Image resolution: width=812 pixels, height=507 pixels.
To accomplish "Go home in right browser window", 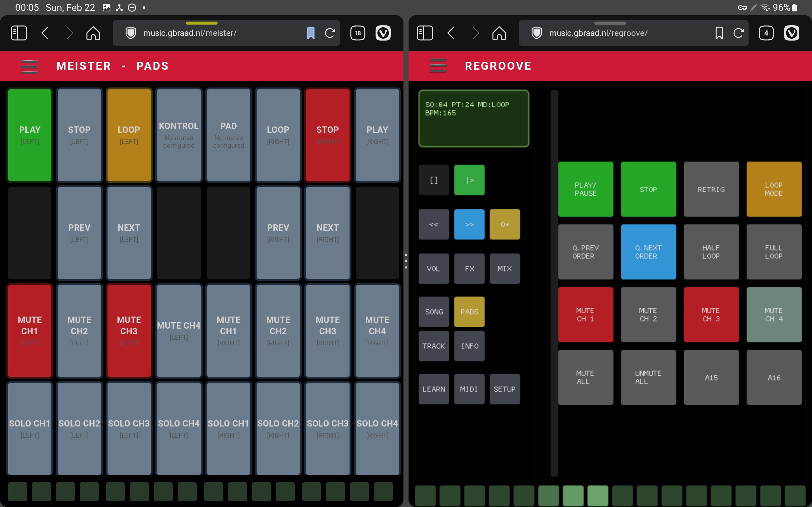I will coord(499,33).
